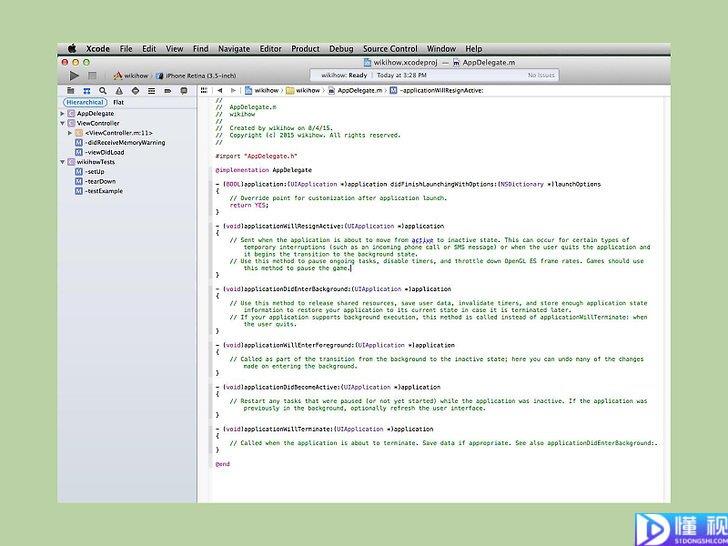This screenshot has width=728, height=546.
Task: Open the Breakpoint navigator icon
Action: coord(168,91)
